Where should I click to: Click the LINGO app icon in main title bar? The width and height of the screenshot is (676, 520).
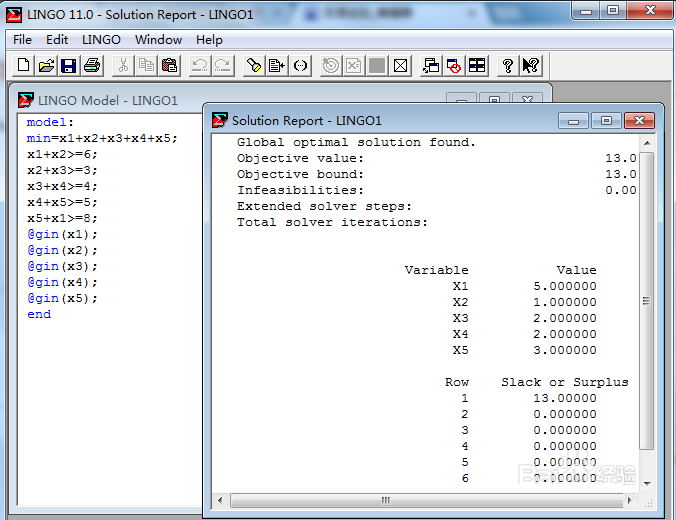(14, 15)
